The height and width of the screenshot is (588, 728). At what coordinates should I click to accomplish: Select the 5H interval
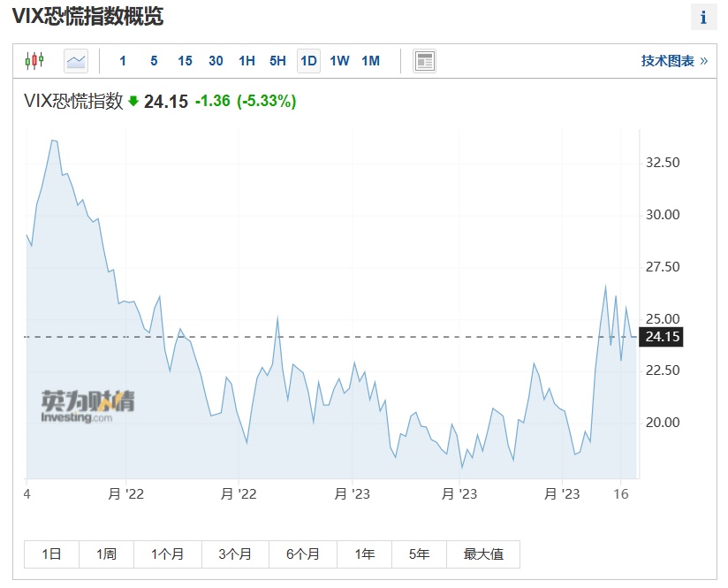point(277,61)
